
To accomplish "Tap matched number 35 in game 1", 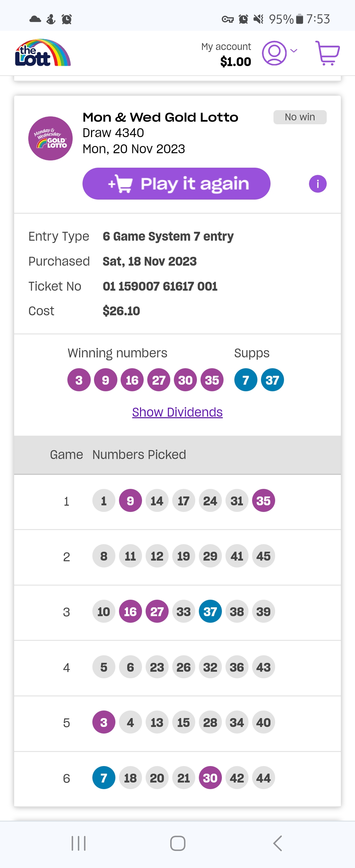I will (263, 501).
